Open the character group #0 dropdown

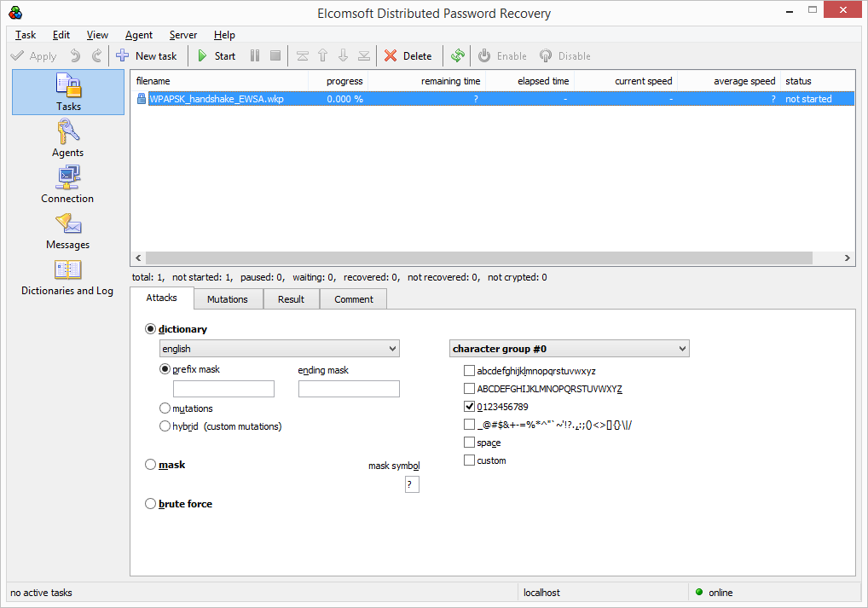pos(570,348)
